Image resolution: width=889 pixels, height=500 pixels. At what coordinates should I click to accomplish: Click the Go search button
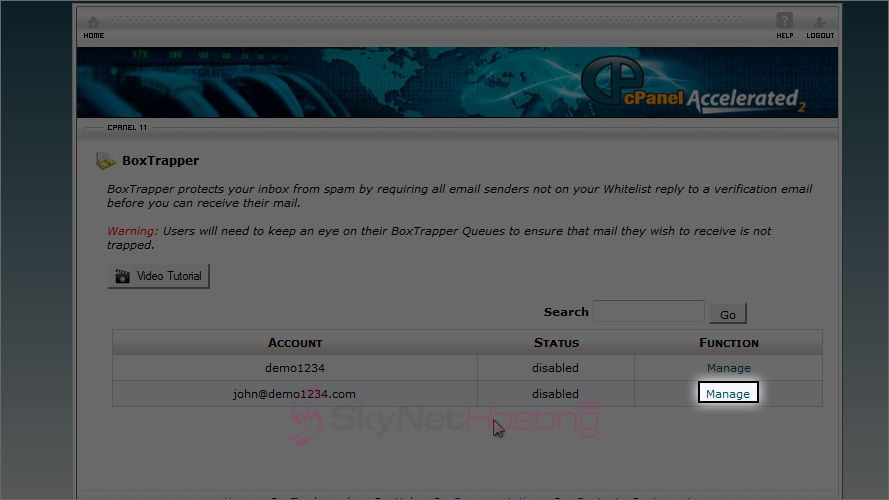[728, 314]
